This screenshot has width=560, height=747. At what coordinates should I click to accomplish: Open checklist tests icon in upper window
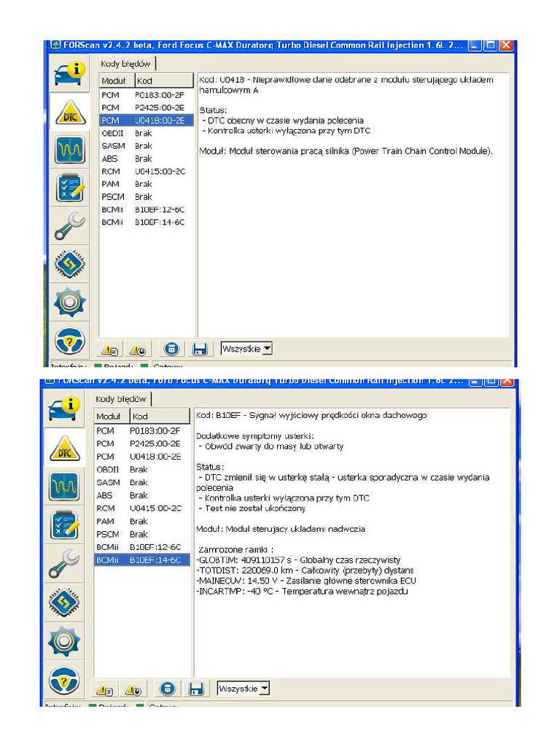coord(69,187)
